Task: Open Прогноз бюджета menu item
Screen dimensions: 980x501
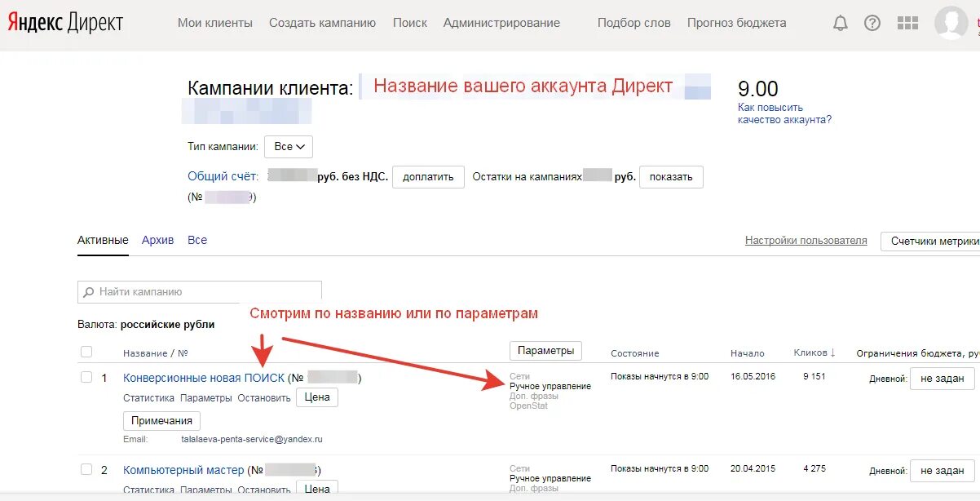Action: 737,23
